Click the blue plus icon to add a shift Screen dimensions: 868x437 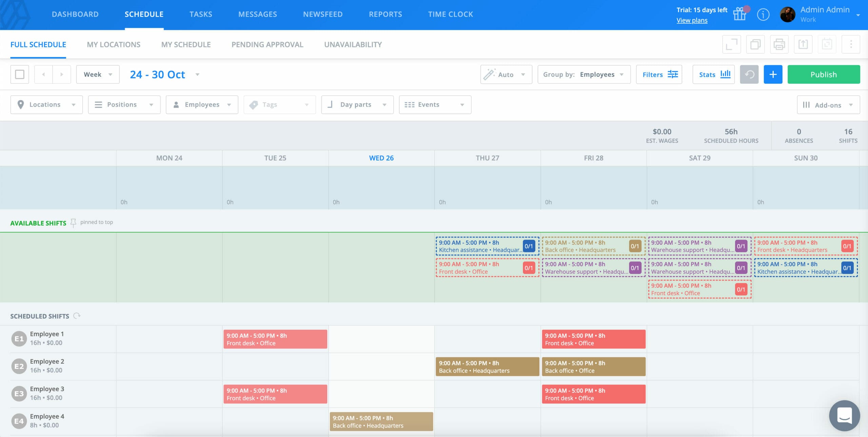[773, 74]
